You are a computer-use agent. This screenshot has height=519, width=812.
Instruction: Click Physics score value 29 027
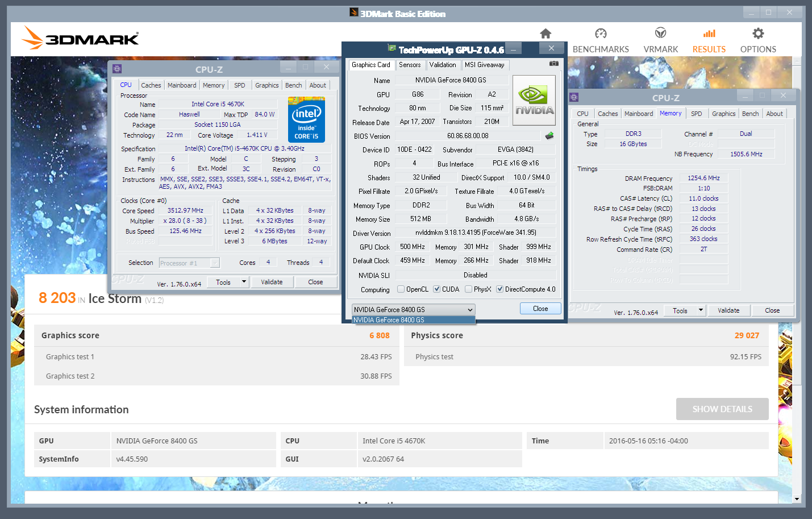pos(747,335)
